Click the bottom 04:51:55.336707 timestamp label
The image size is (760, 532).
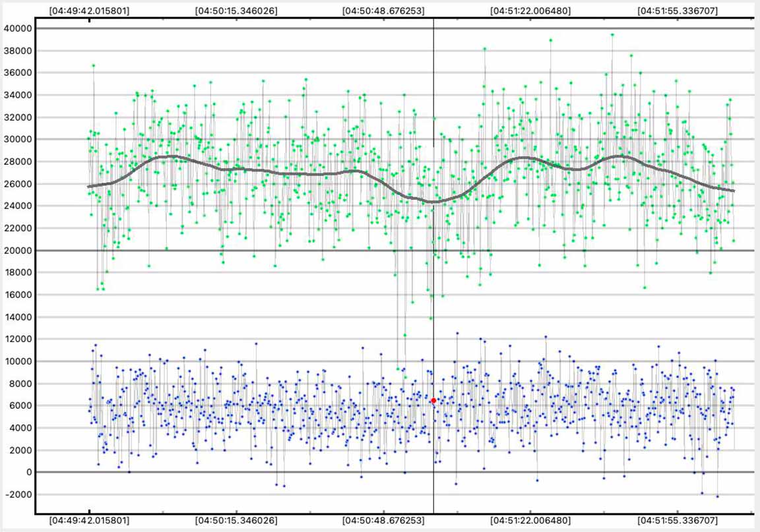tap(677, 521)
